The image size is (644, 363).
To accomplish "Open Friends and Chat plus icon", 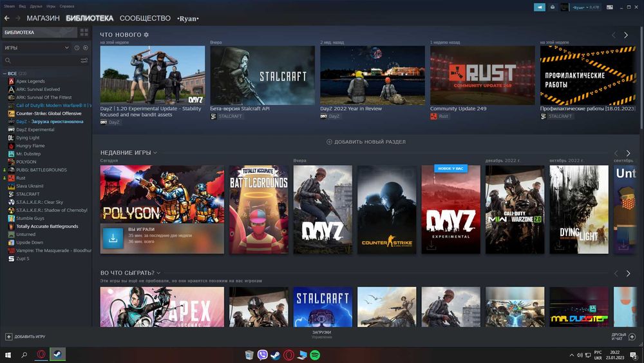I will tap(632, 337).
